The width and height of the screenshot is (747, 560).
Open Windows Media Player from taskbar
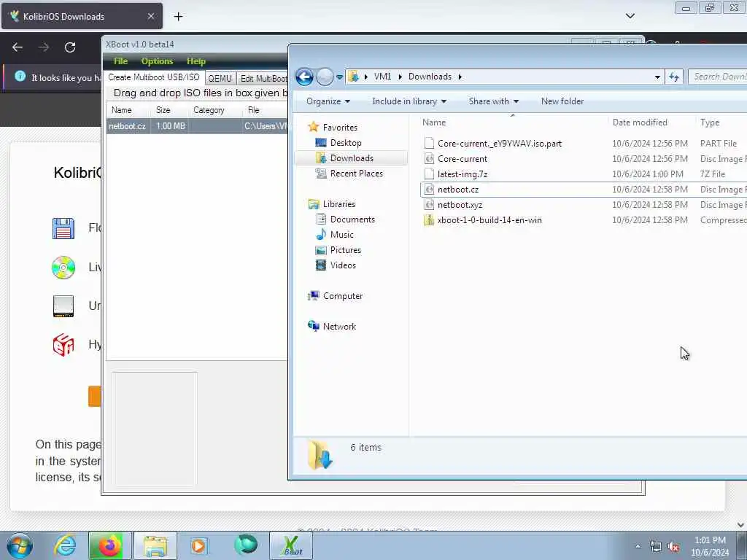tap(199, 545)
